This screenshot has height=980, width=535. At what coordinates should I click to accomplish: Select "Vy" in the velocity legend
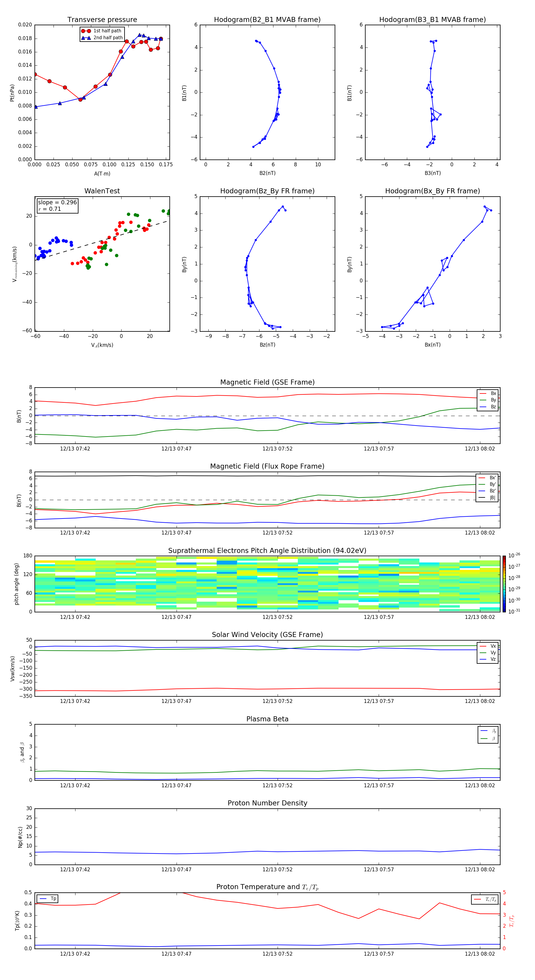(488, 653)
